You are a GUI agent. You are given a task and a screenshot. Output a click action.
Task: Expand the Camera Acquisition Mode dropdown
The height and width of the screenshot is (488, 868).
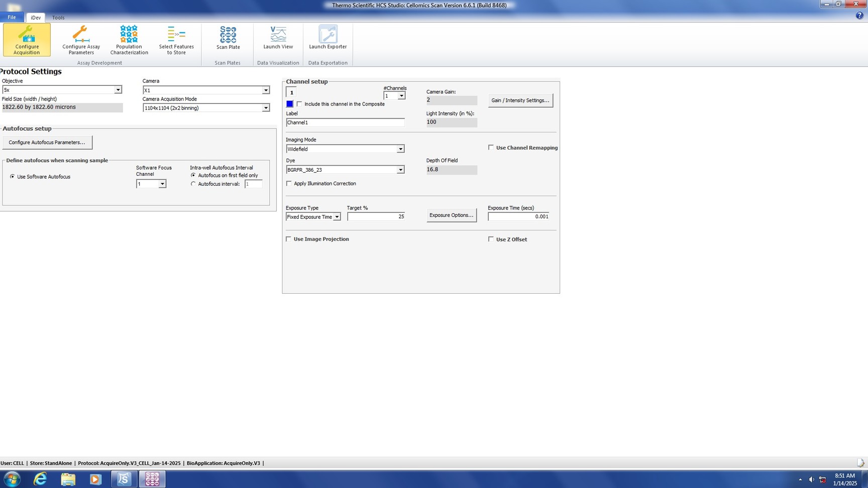[266, 108]
